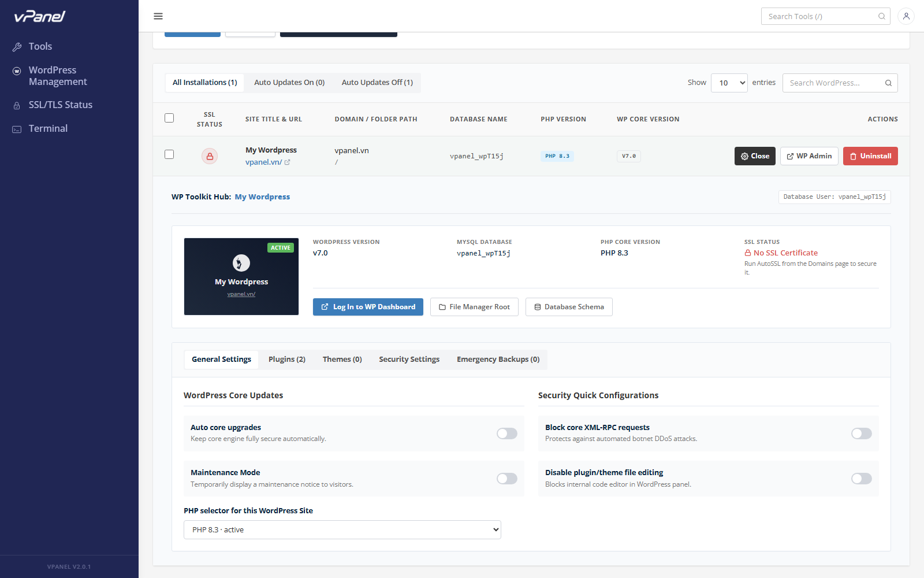Click the SITE TITLE & URL column header
The width and height of the screenshot is (924, 578).
274,119
